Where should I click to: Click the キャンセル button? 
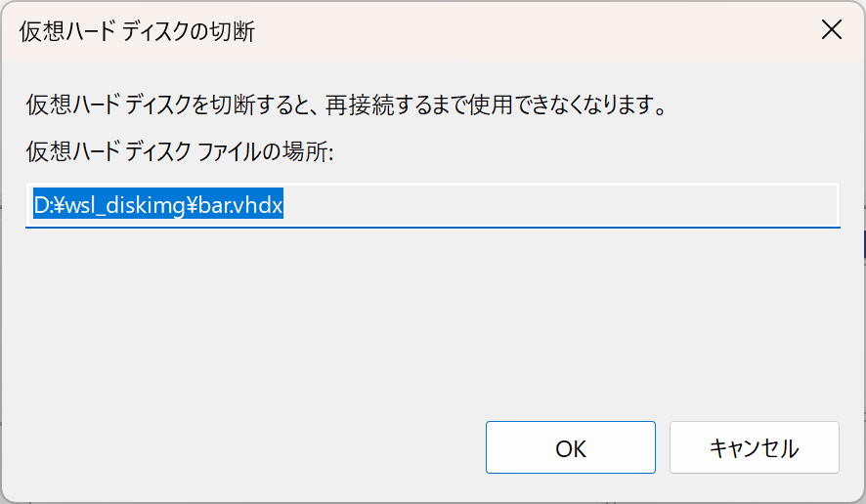tap(754, 447)
